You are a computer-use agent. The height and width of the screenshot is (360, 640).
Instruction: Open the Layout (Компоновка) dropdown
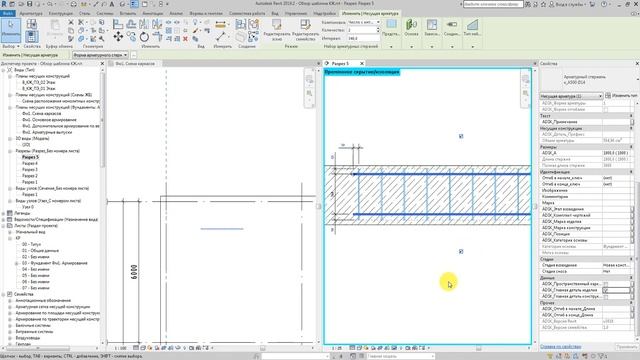click(x=364, y=22)
